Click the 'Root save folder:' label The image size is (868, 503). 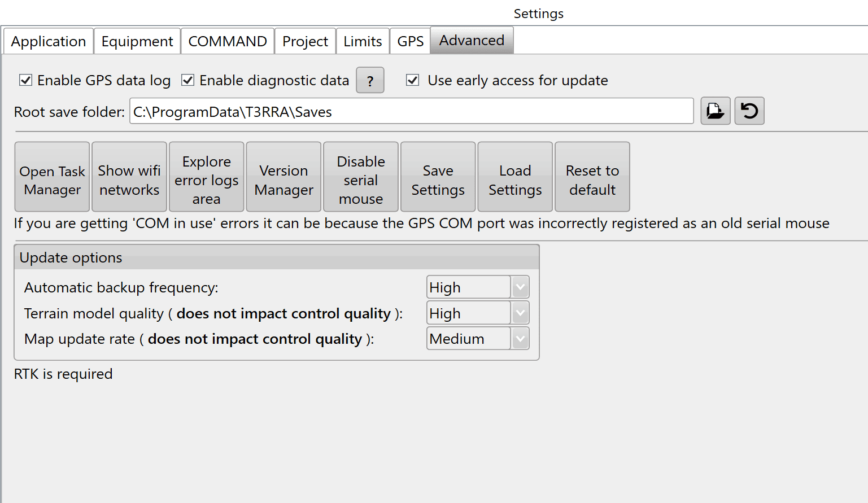tap(69, 112)
